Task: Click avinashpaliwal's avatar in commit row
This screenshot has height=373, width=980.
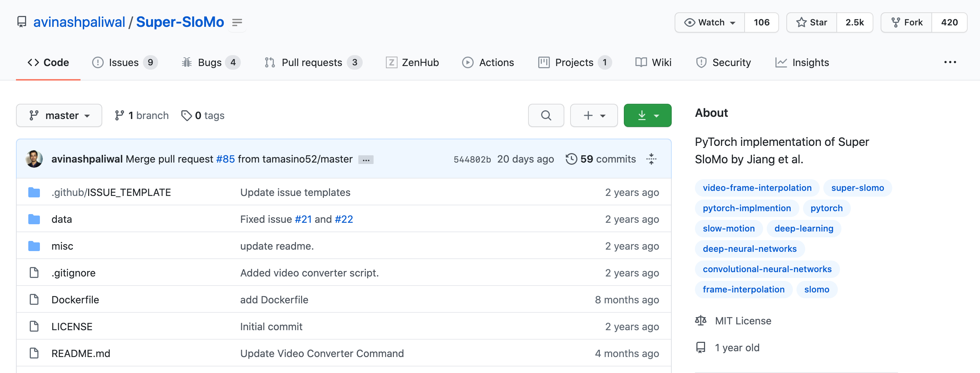Action: coord(34,159)
